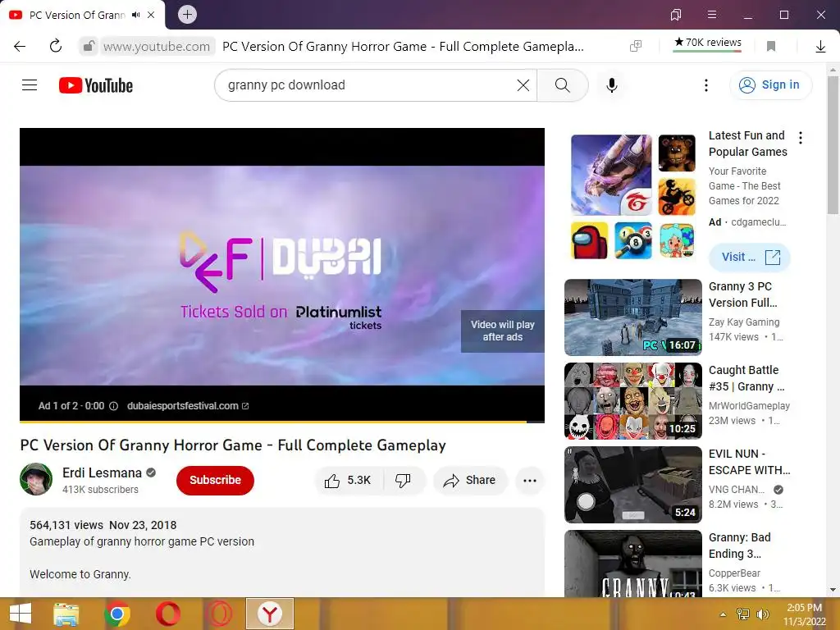The image size is (840, 630).
Task: Dislike the video with thumbs down
Action: 403,481
